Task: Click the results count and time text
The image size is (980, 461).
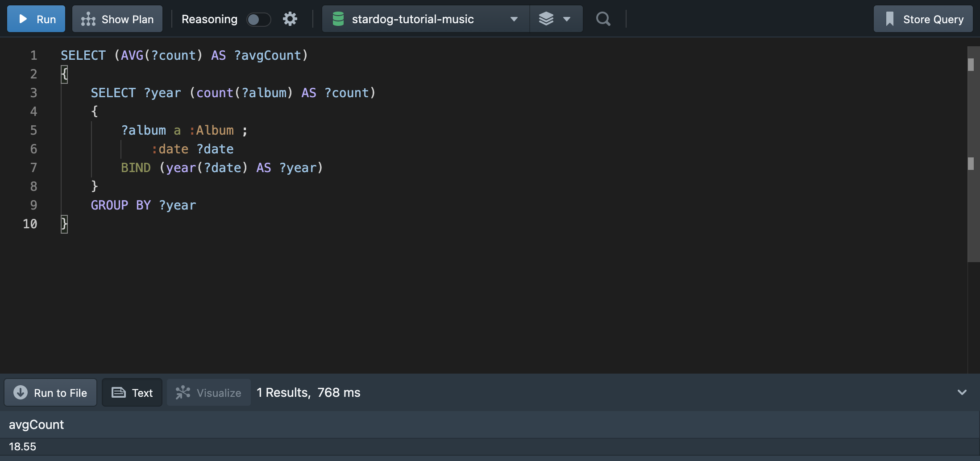Action: pos(308,392)
